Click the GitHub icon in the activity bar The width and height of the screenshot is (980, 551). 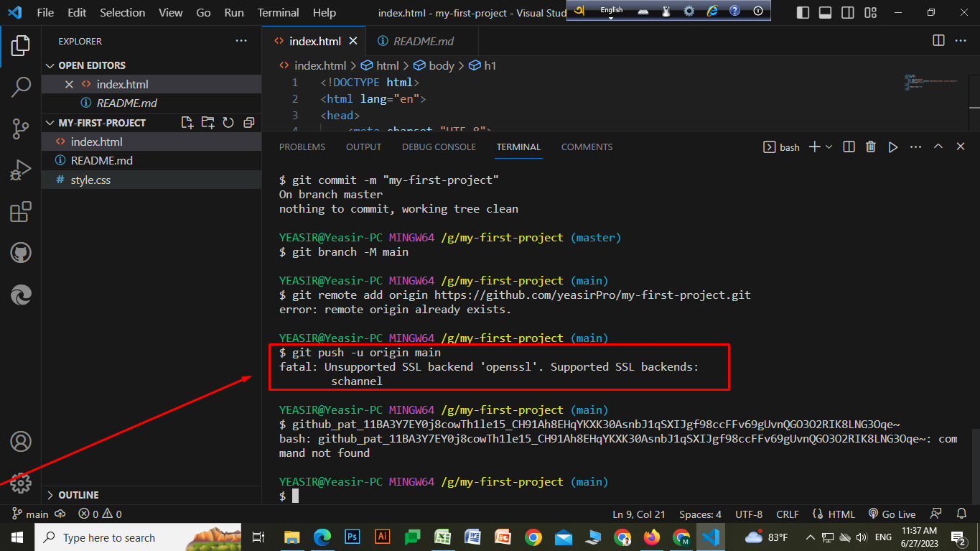pyautogui.click(x=20, y=252)
